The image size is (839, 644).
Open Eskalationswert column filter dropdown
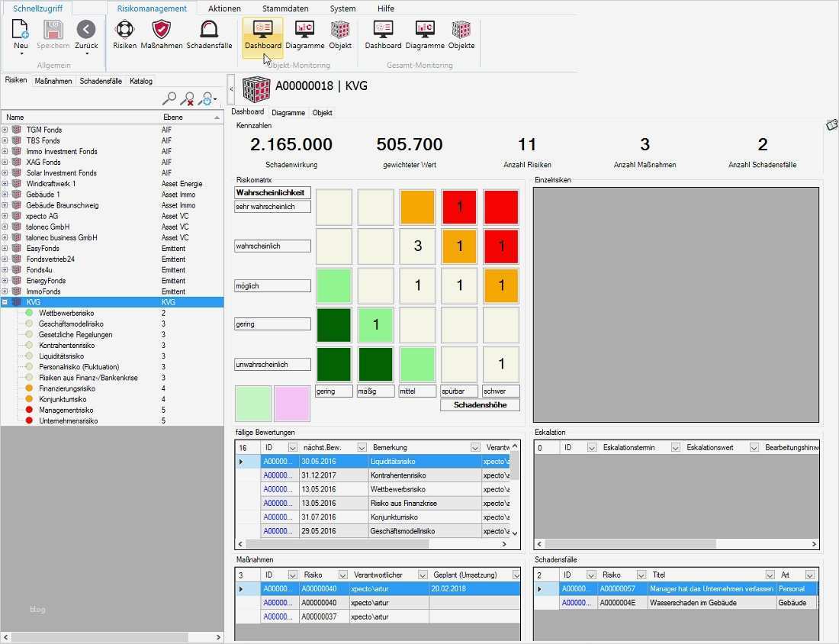coord(754,448)
